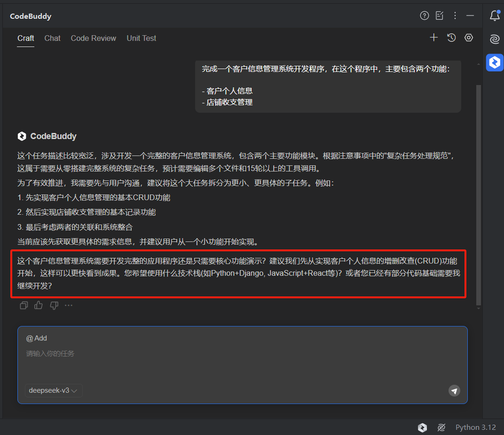
Task: Open conversation history clock icon
Action: (451, 38)
